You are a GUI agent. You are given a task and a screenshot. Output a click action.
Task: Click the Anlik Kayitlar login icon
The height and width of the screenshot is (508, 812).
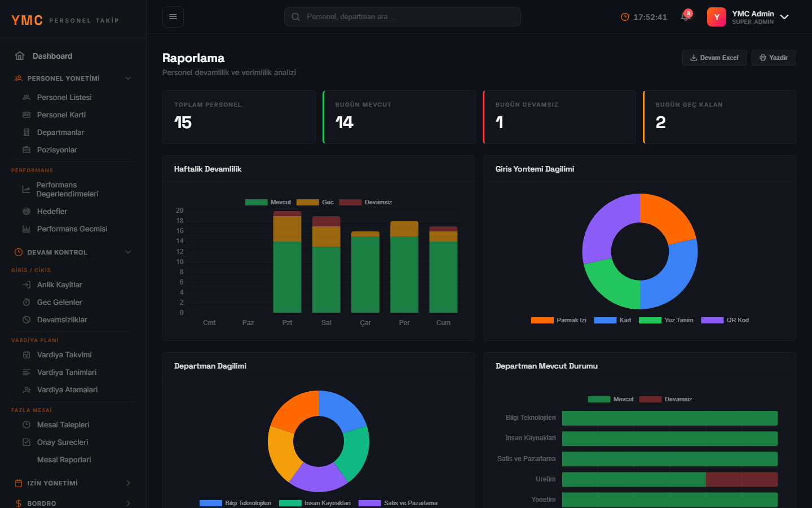point(27,284)
